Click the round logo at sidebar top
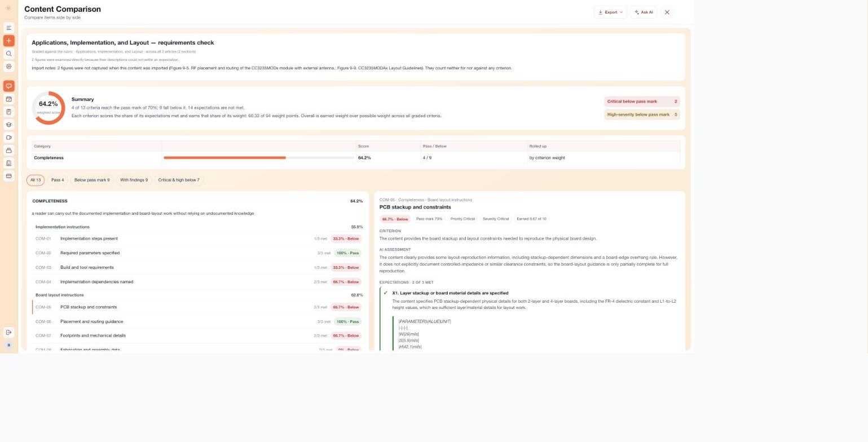868x442 pixels. click(x=8, y=8)
